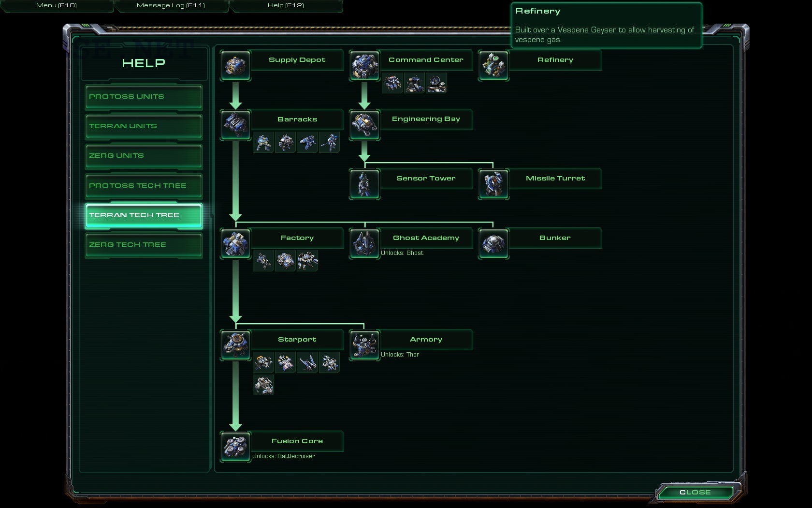Click the Reaper unit icon under Barracks
This screenshot has height=508, width=812.
coord(307,143)
